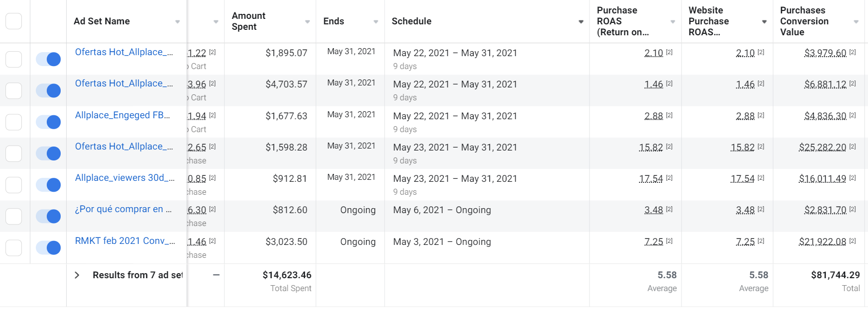868x309 pixels.
Task: Click the select-all checkbox in the header
Action: click(14, 21)
